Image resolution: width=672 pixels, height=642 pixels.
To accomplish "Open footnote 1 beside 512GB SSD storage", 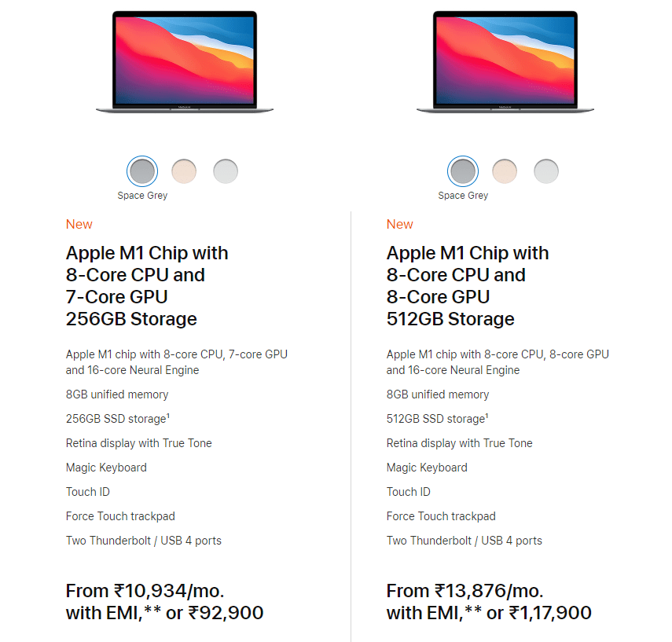I will point(487,416).
